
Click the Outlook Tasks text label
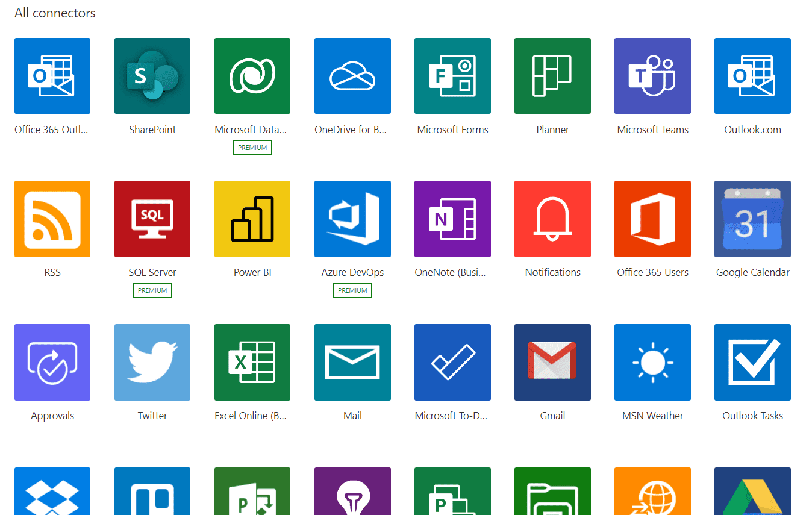(x=752, y=416)
